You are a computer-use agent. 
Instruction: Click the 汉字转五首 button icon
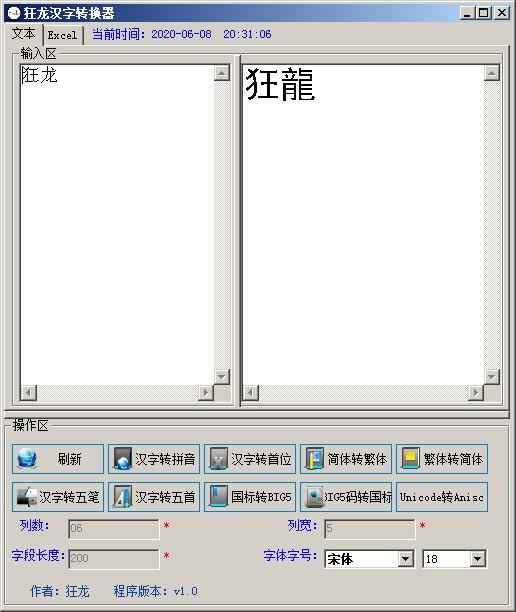[x=123, y=497]
